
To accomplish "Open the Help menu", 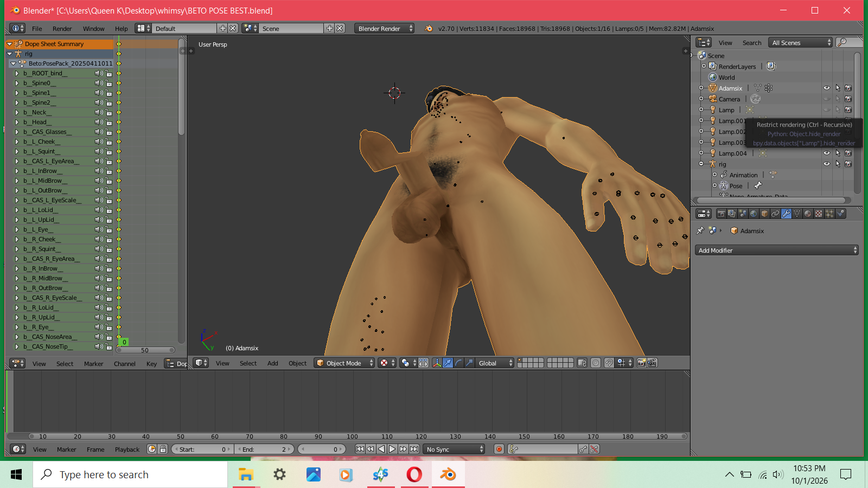I will [x=121, y=28].
